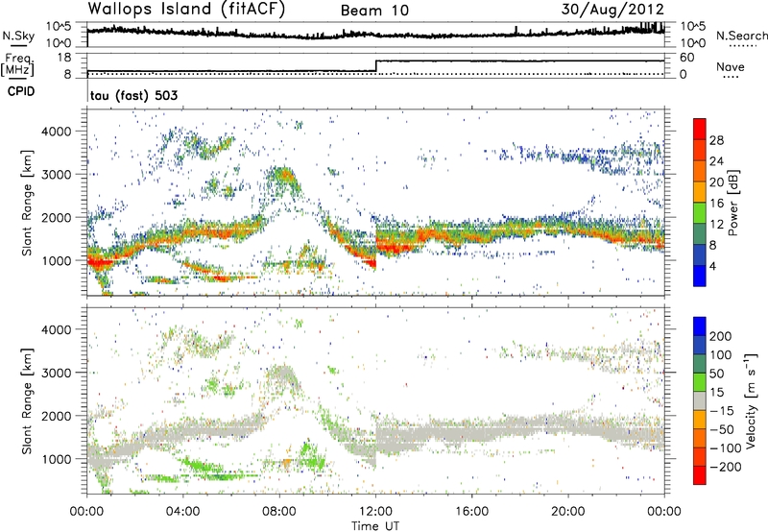Click the date '30/Aug/2012'

[x=612, y=10]
